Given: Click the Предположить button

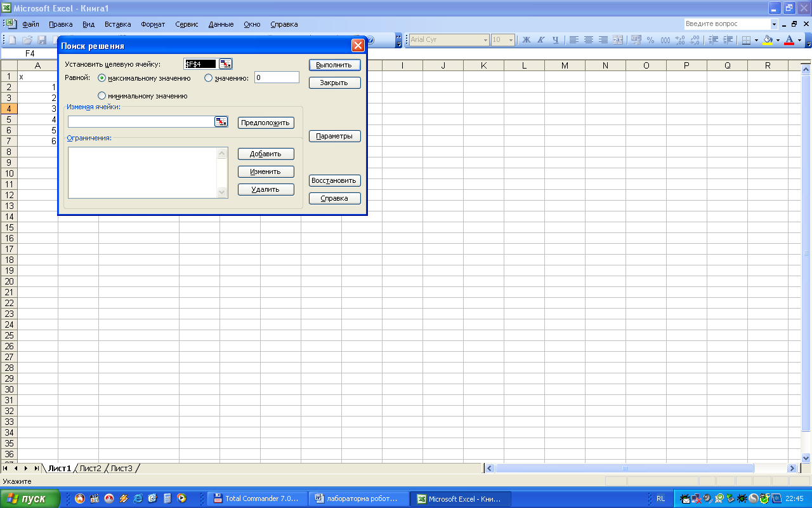Looking at the screenshot, I should pyautogui.click(x=266, y=123).
